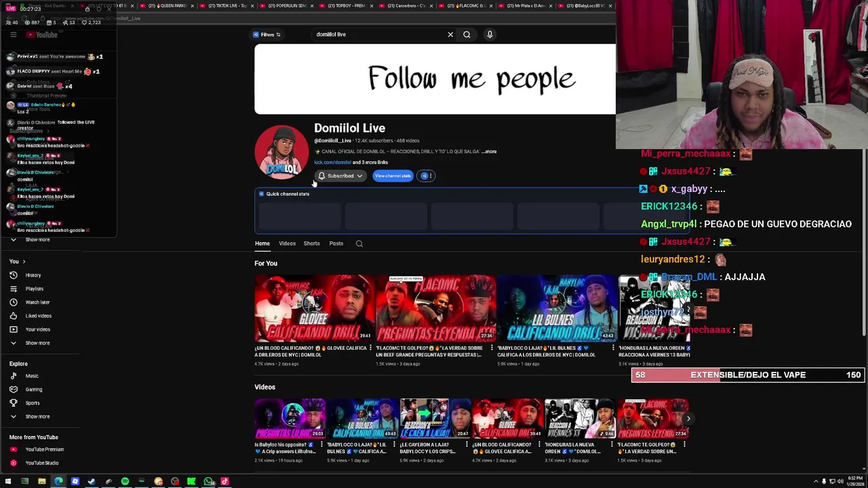The image size is (868, 488).
Task: Open Your videos in the sidebar
Action: [x=37, y=329]
